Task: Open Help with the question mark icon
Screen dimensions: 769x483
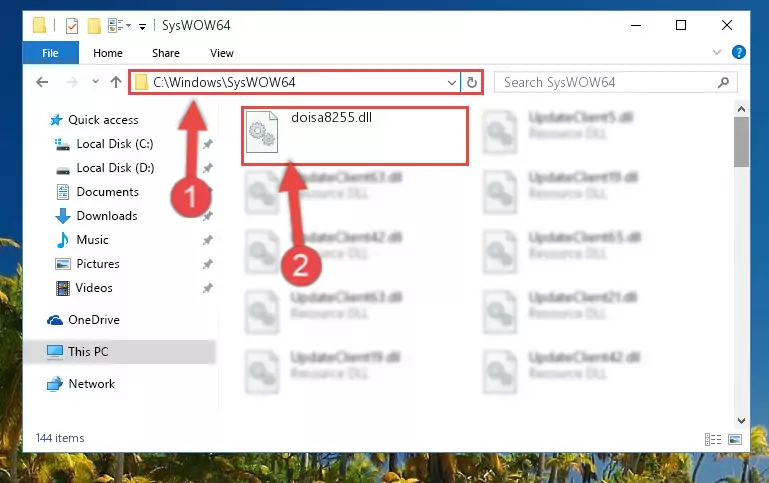Action: coord(739,52)
